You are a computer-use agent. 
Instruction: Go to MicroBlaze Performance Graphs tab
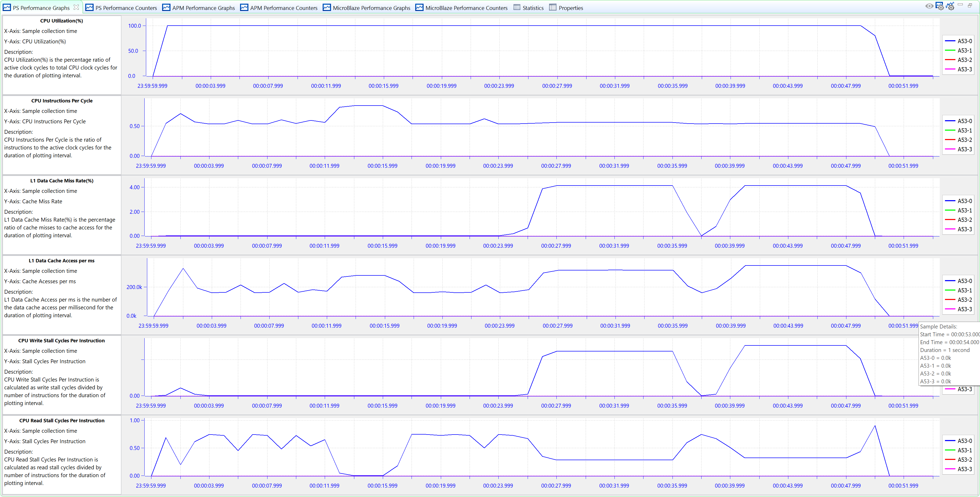[366, 8]
